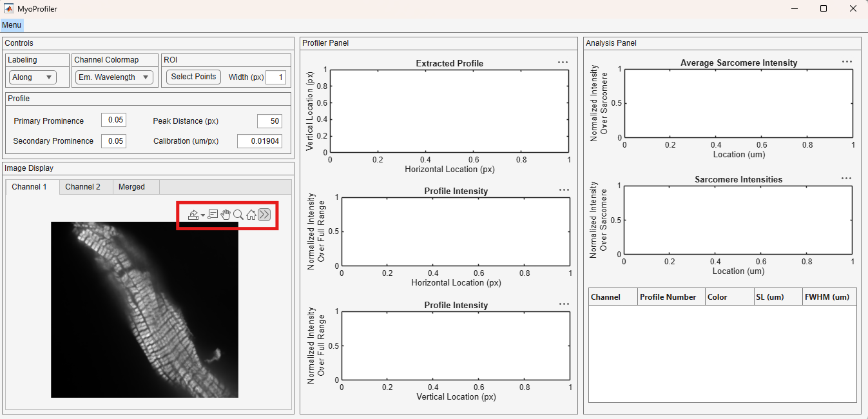This screenshot has width=868, height=419.
Task: Select the pan hand tool
Action: [226, 215]
